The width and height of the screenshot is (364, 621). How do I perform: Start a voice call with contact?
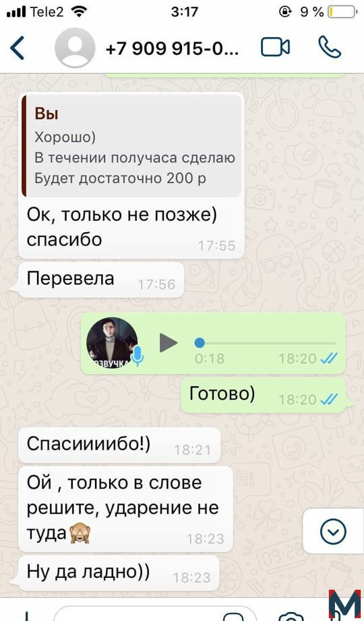[x=330, y=47]
